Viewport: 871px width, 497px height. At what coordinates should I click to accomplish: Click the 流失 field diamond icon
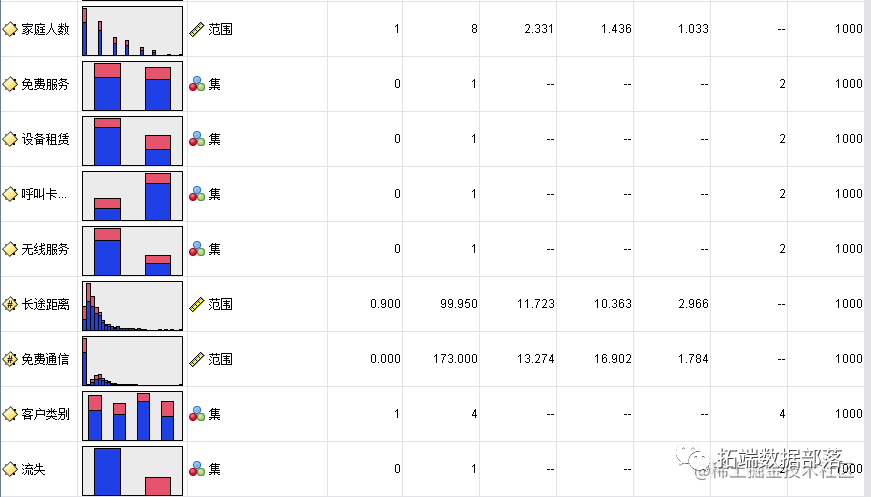pos(10,469)
